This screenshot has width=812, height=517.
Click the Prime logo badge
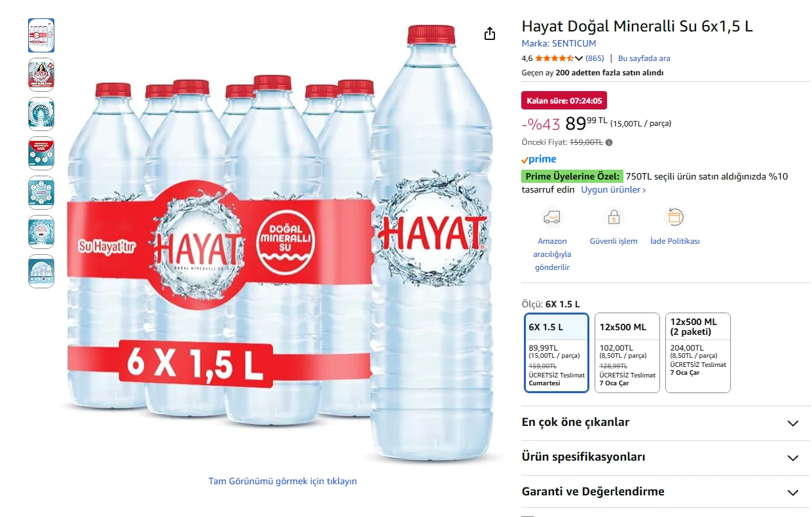coord(539,159)
